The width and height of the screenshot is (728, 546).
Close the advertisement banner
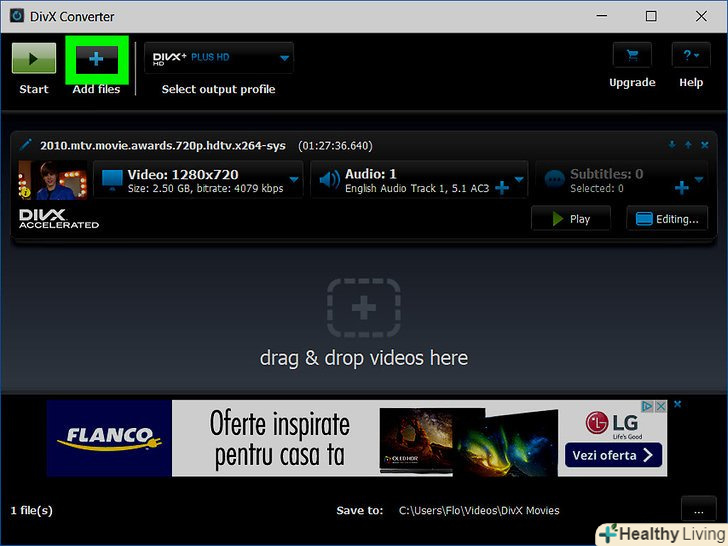[677, 404]
